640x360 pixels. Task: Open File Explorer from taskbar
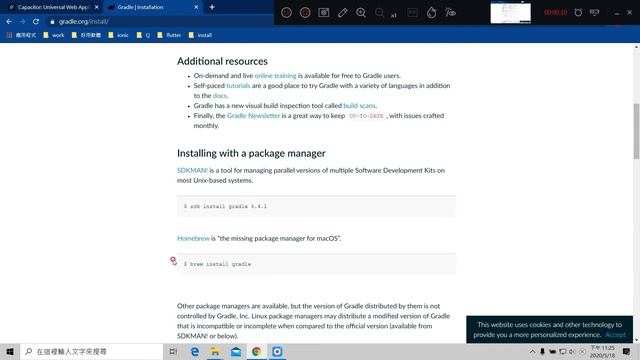coord(215,351)
